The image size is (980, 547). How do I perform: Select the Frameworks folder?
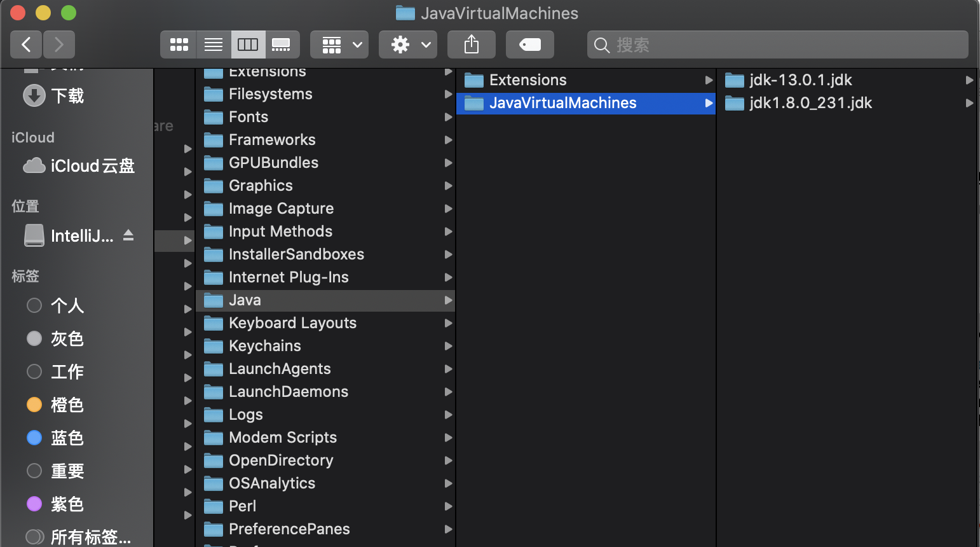[x=325, y=140]
